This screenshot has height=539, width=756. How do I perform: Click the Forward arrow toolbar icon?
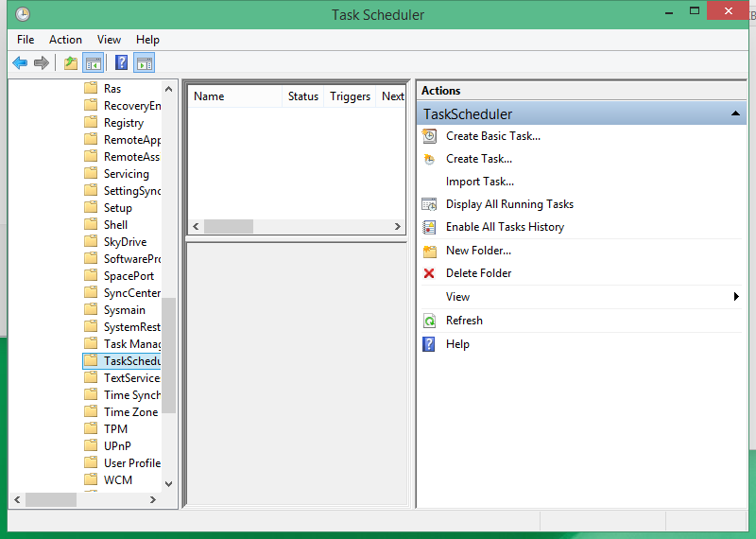pos(42,62)
